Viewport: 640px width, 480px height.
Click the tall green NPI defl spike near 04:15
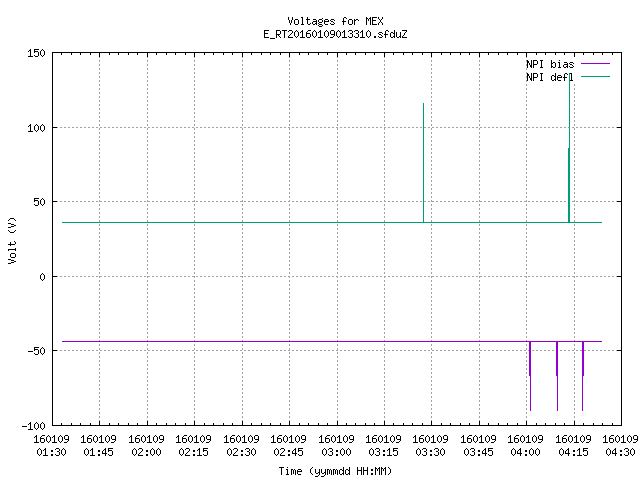pos(569,148)
